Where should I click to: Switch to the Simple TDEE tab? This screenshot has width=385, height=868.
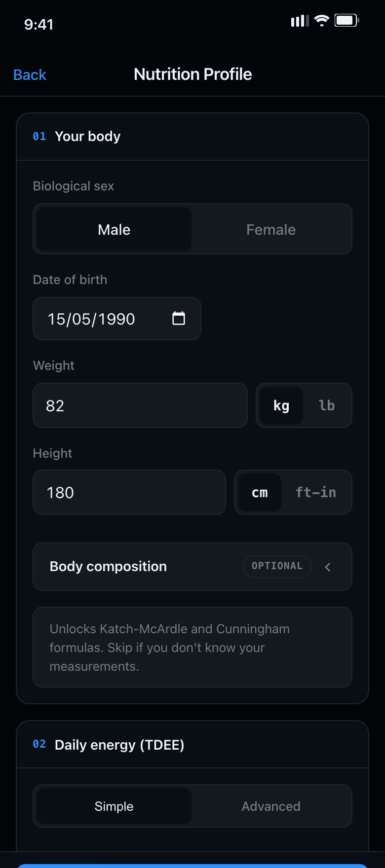[x=114, y=806]
